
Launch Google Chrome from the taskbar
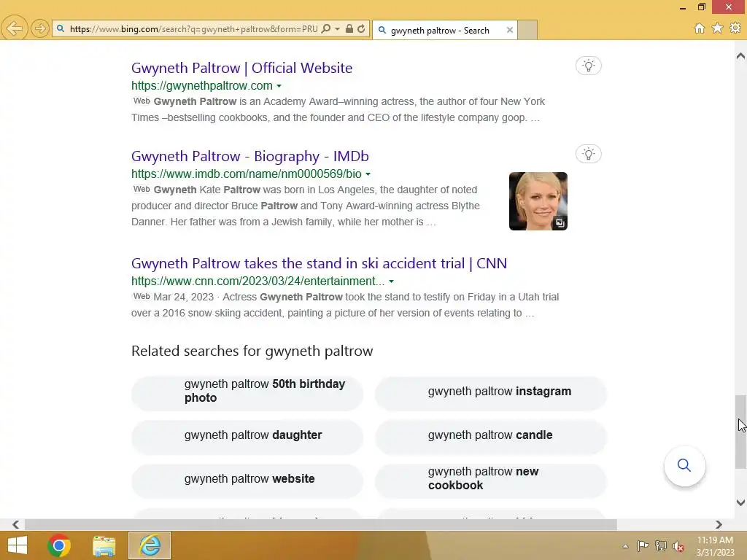(x=59, y=545)
